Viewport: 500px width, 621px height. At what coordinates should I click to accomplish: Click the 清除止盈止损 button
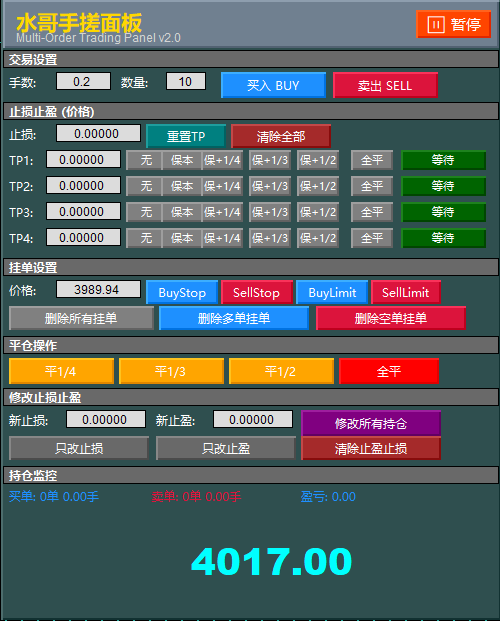(371, 448)
